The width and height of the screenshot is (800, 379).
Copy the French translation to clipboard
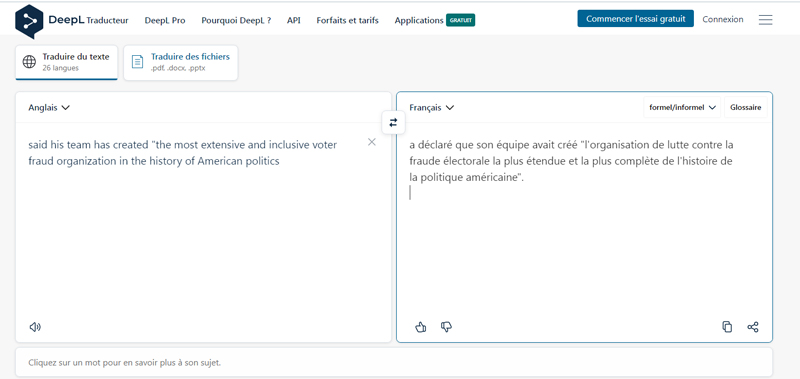727,327
